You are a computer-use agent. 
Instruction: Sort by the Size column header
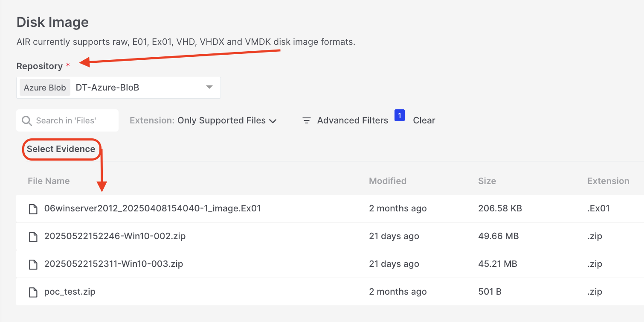point(487,181)
